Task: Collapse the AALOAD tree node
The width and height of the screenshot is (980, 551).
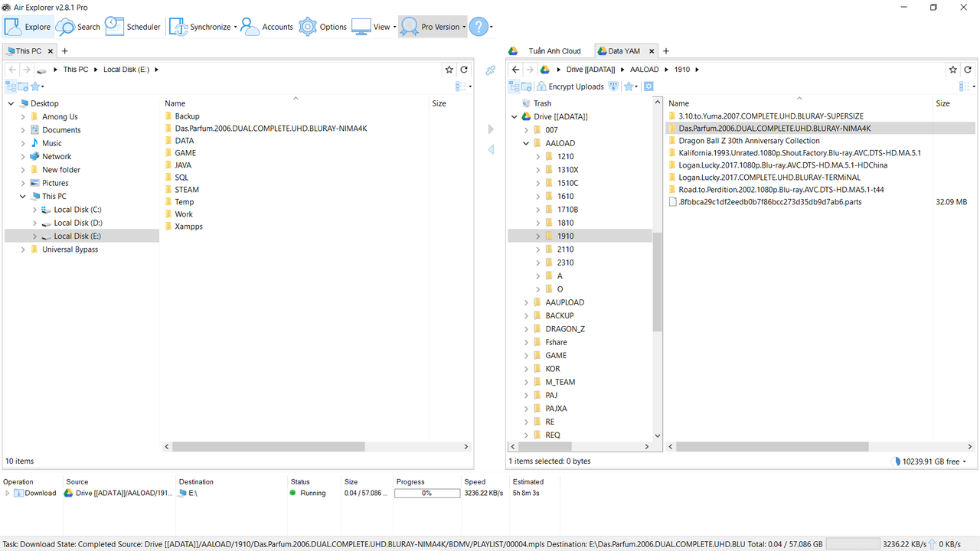Action: 526,143
